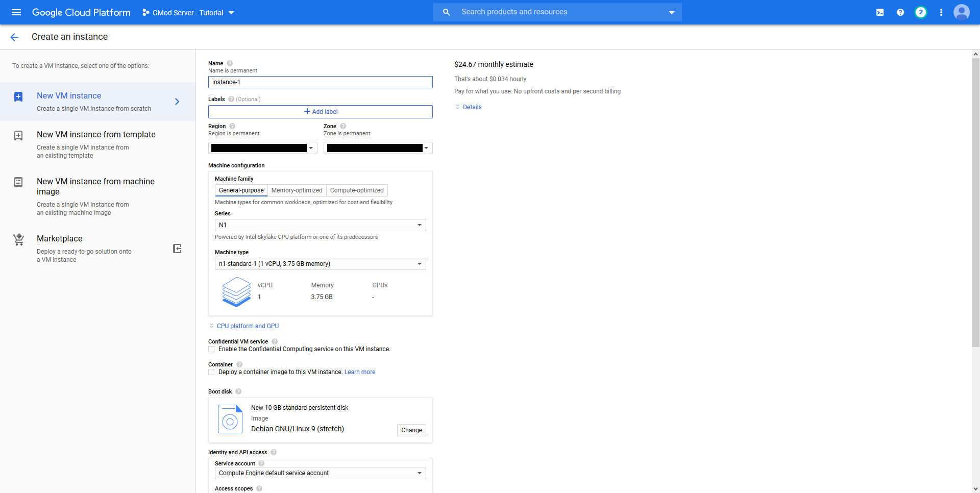Click the user account avatar
The width and height of the screenshot is (980, 493).
click(x=962, y=12)
